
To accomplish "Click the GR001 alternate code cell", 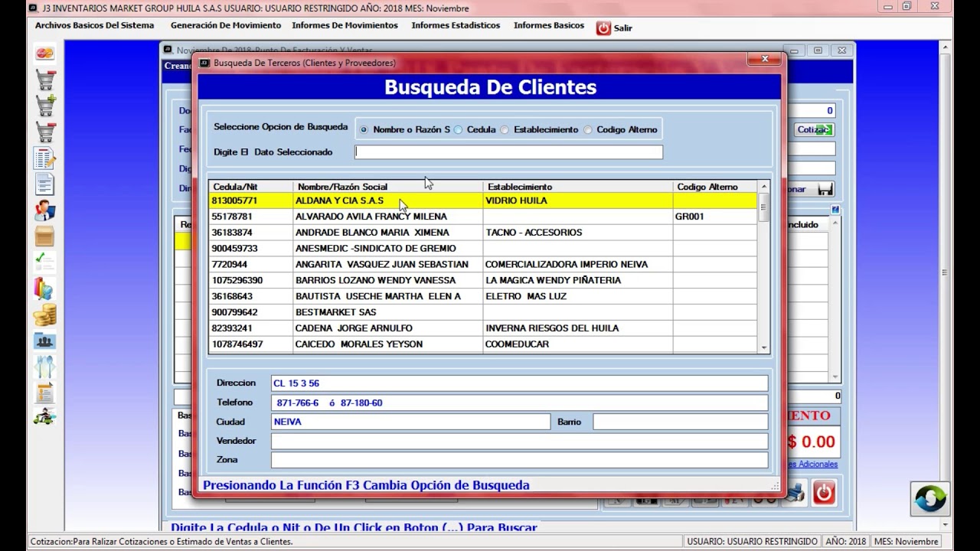I will tap(715, 217).
